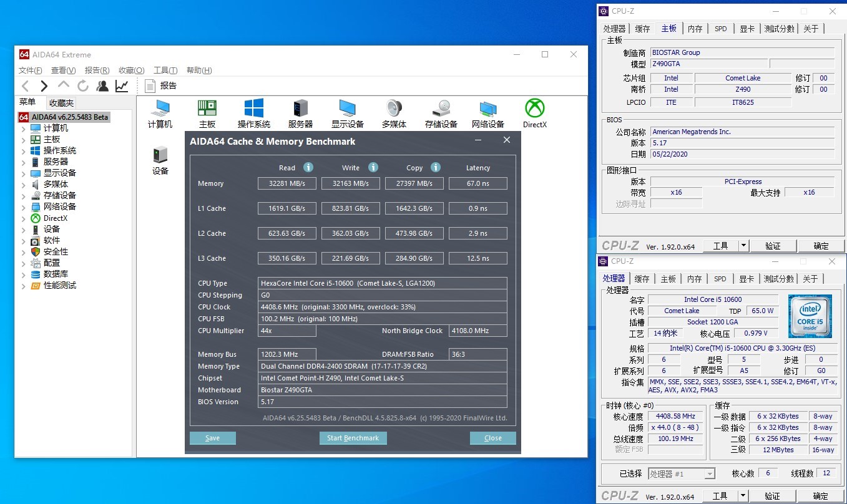
Task: Click the Save button in benchmark dialog
Action: coord(212,438)
